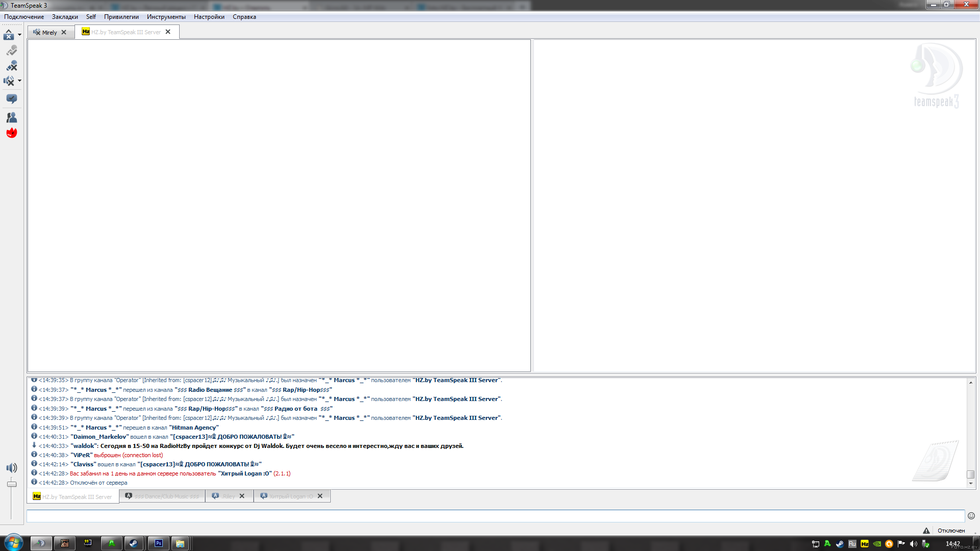Close the HZ.by TeamSpeak III Server tab
This screenshot has height=551, width=980.
pyautogui.click(x=168, y=32)
